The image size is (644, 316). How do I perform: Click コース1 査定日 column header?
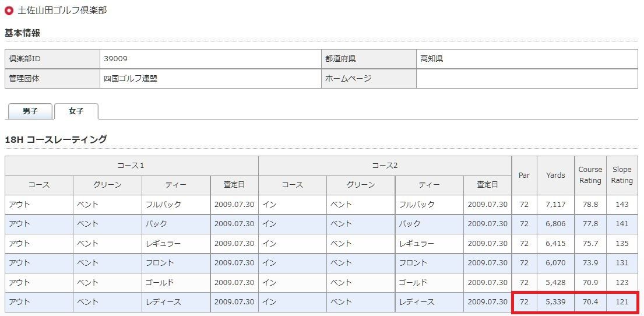tap(234, 185)
